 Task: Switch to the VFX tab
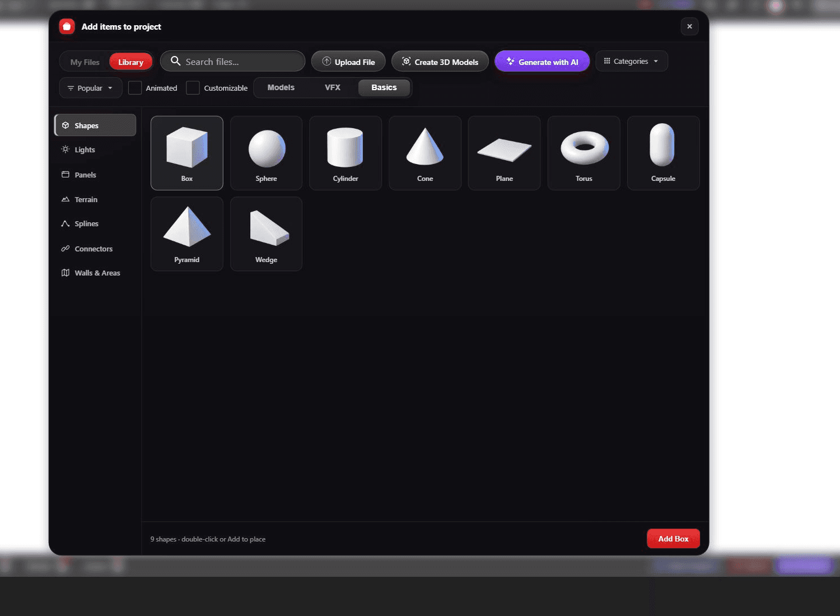333,87
